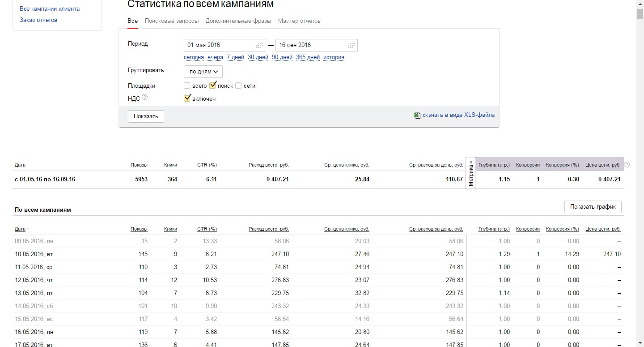Viewport: 644px width, 347px height.
Task: Uncheck the НДС 'включен' checkbox
Action: click(x=187, y=98)
